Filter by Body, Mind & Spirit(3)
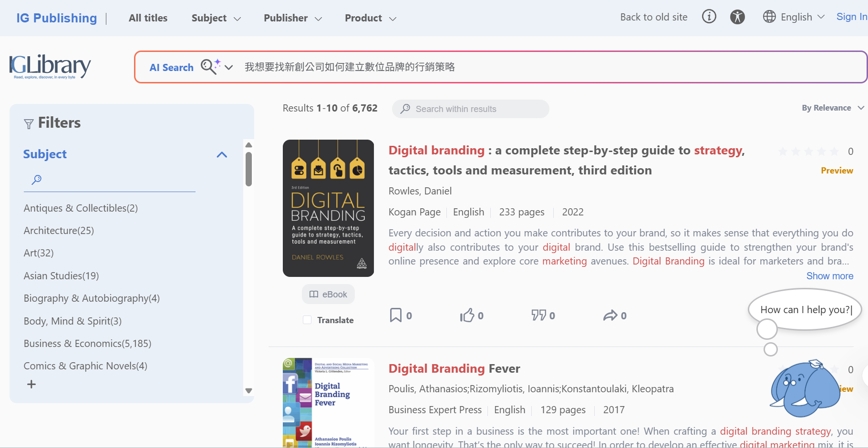868x448 pixels. point(72,321)
